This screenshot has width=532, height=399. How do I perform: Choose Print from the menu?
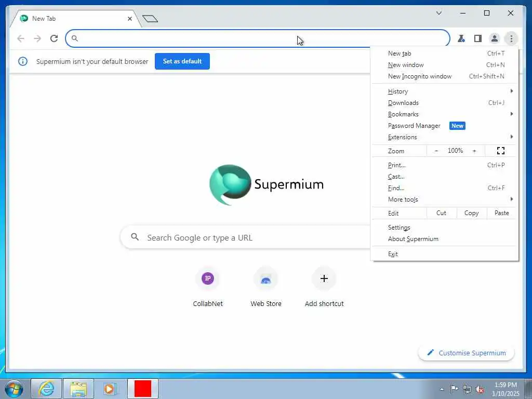click(445, 165)
